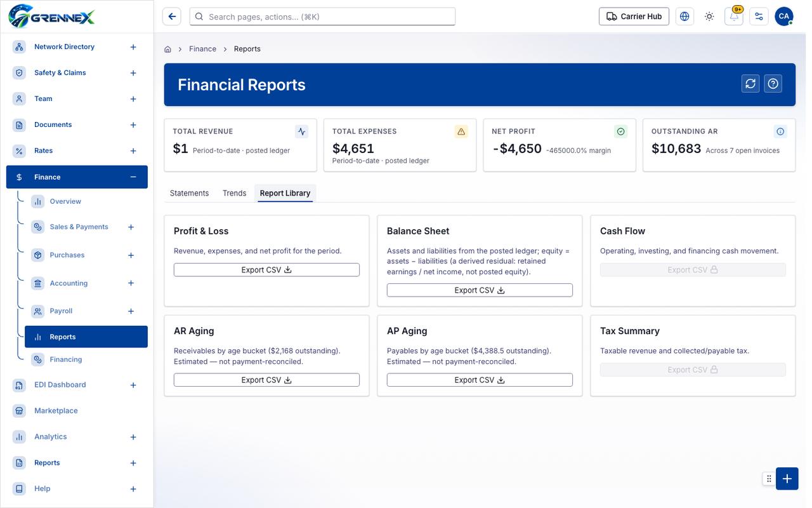Click the locked Tax Summary Export CSV button
This screenshot has width=812, height=508.
693,370
